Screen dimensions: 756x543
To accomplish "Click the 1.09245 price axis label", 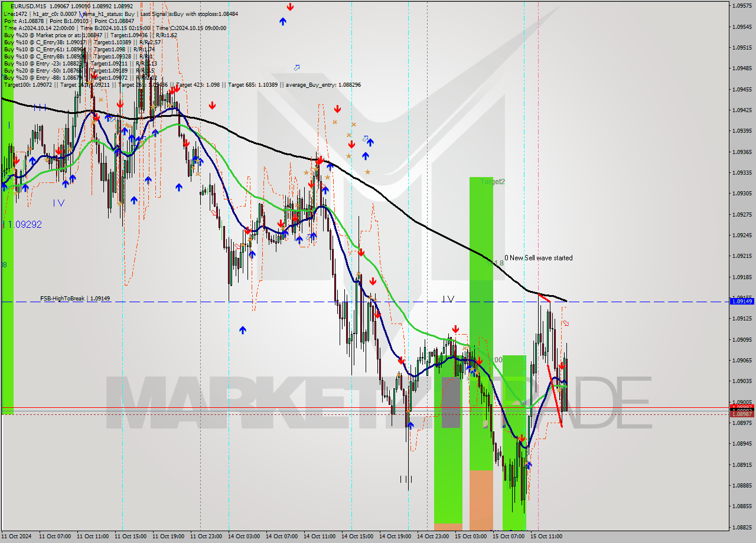I will click(x=742, y=235).
